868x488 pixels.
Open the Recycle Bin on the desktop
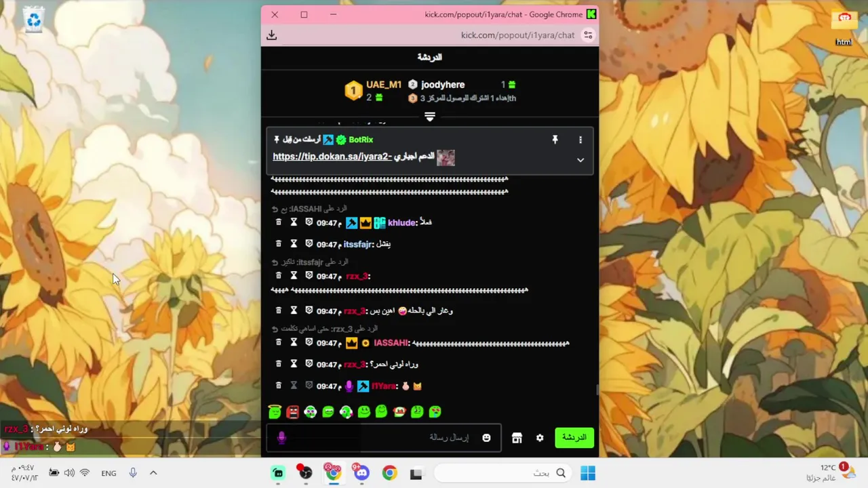pos(33,20)
